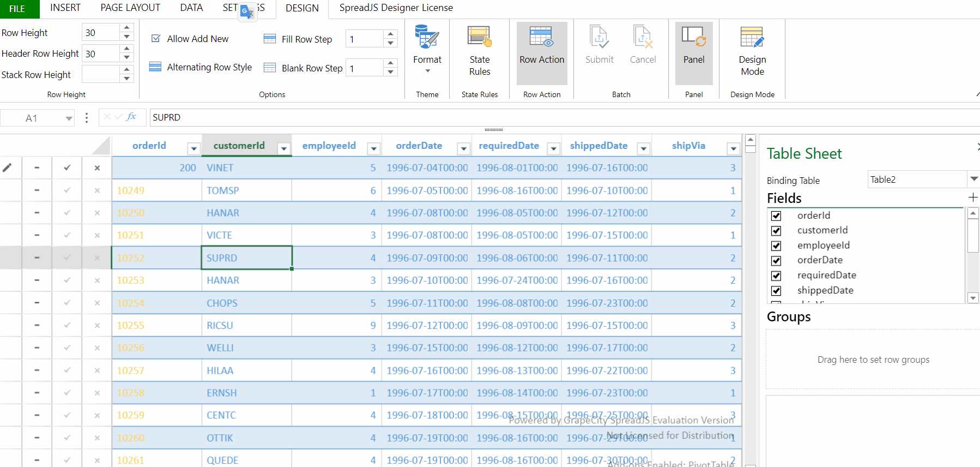Open State Rules settings
980x467 pixels.
click(479, 50)
